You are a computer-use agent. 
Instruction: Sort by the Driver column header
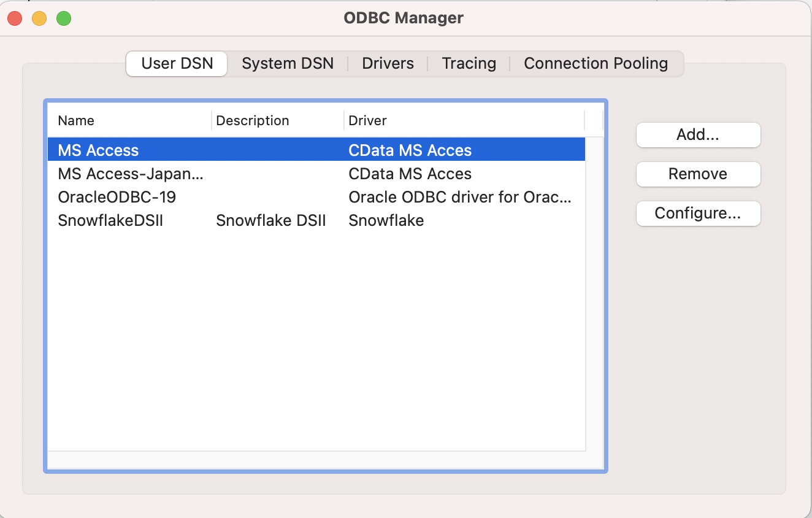coord(464,120)
